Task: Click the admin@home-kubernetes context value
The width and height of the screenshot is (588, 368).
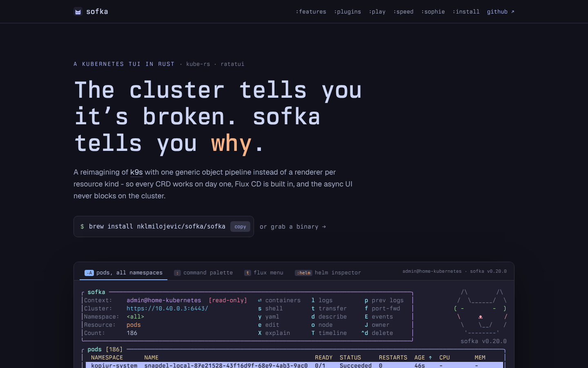Action: tap(164, 300)
